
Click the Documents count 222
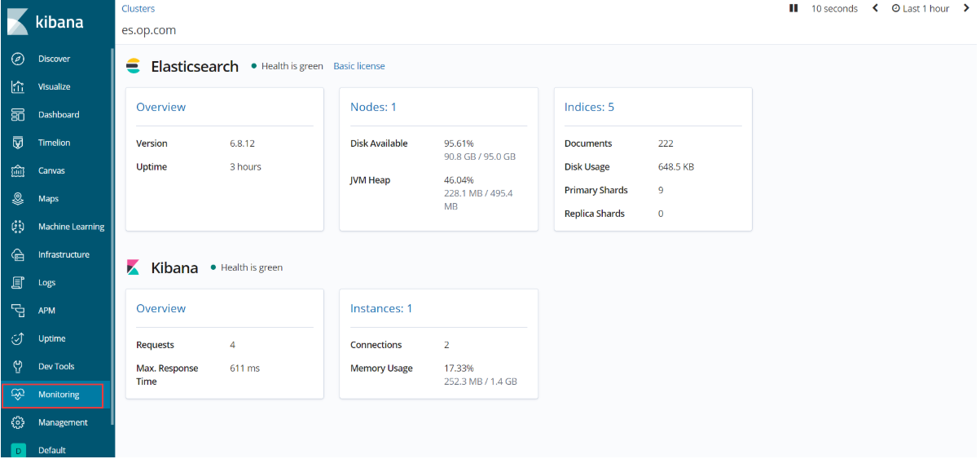(666, 143)
